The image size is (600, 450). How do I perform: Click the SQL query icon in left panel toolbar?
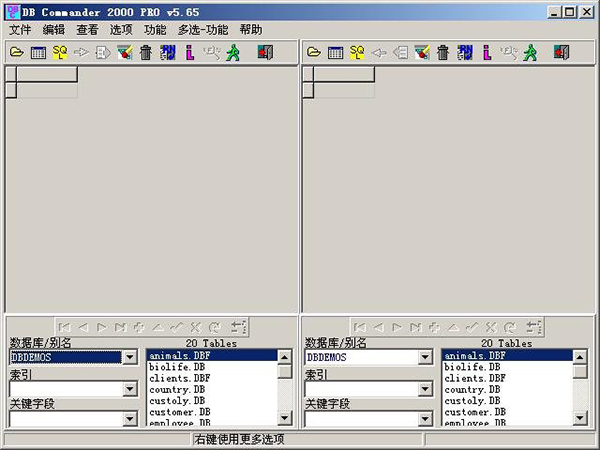tap(60, 52)
